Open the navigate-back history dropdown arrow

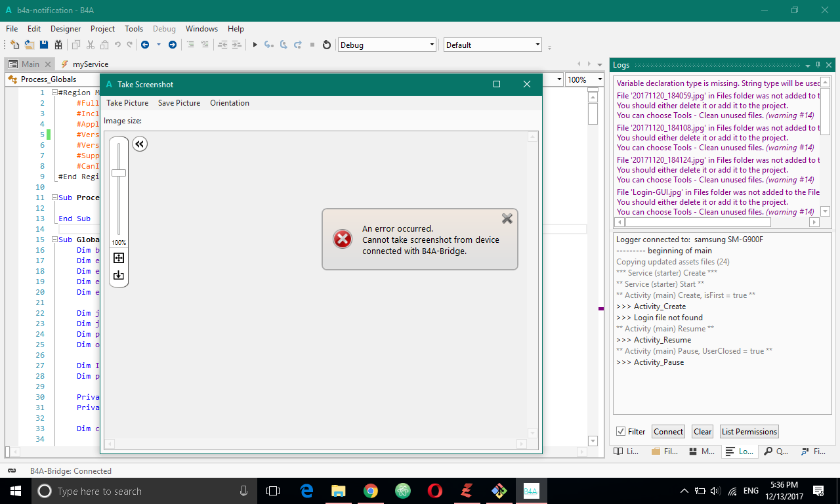pyautogui.click(x=158, y=45)
